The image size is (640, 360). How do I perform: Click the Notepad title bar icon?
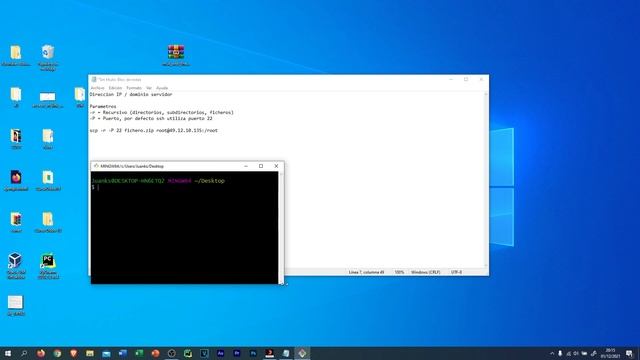94,80
